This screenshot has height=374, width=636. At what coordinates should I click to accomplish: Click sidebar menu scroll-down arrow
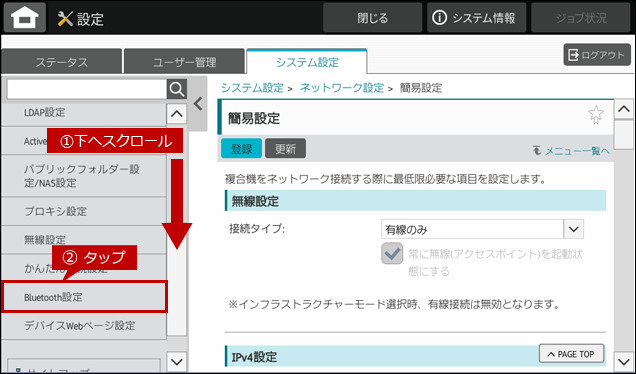pos(177,361)
